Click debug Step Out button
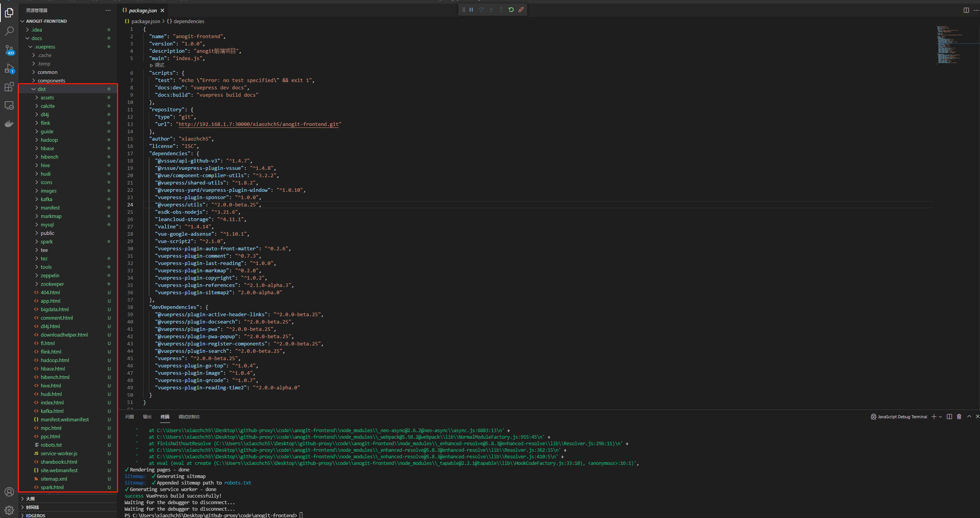Image resolution: width=980 pixels, height=518 pixels. [501, 10]
